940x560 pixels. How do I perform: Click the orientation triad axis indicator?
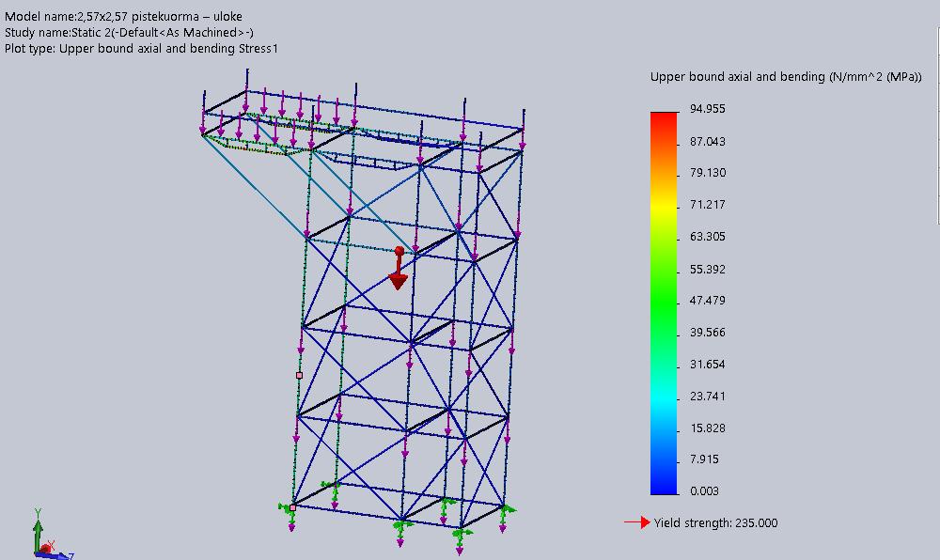point(51,535)
